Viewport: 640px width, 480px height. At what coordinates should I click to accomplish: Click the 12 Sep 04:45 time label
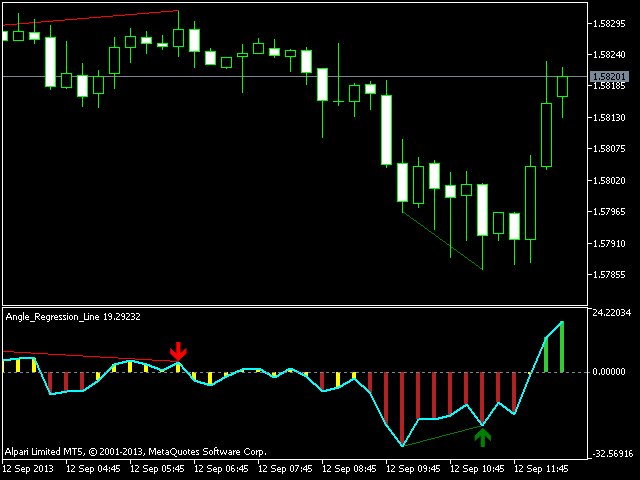pyautogui.click(x=93, y=469)
